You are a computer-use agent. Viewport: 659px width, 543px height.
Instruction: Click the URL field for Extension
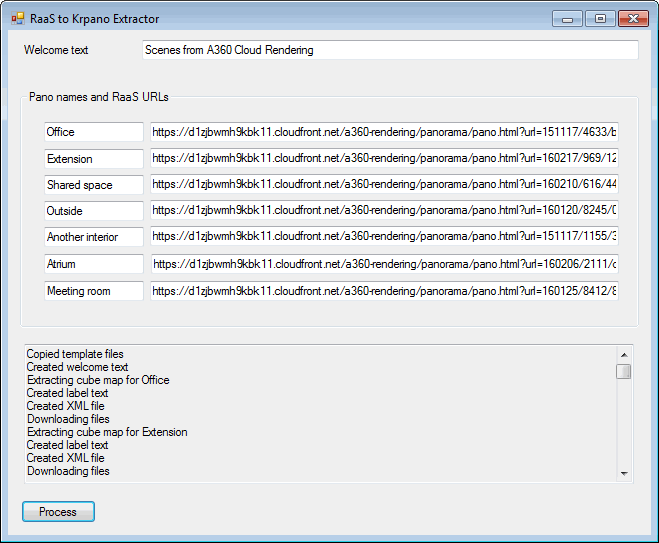pyautogui.click(x=384, y=159)
